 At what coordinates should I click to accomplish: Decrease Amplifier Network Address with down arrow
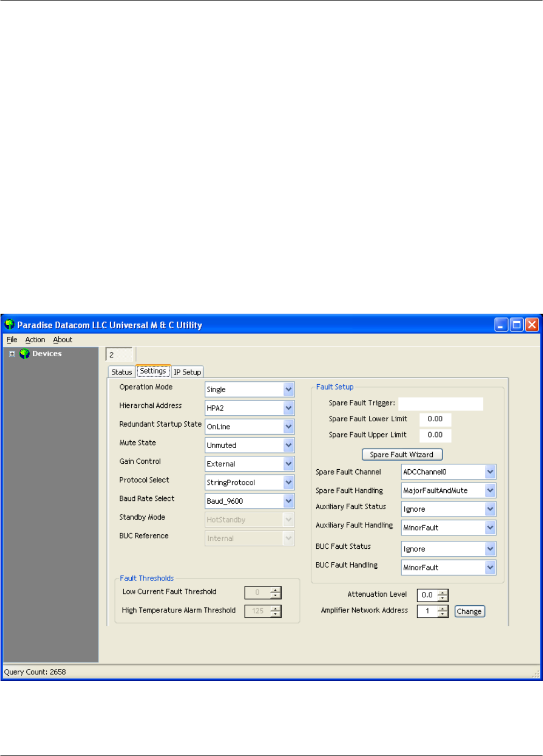point(443,614)
